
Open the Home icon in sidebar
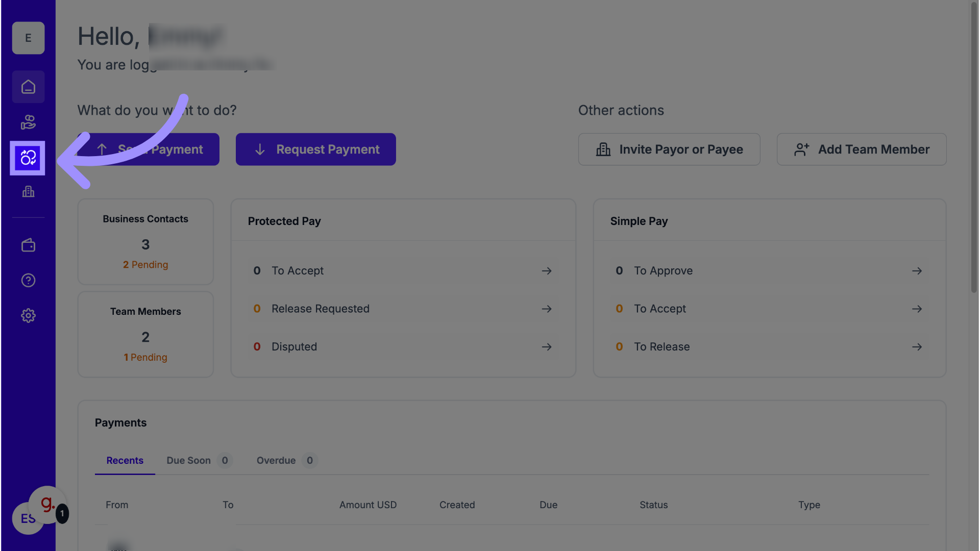coord(28,87)
